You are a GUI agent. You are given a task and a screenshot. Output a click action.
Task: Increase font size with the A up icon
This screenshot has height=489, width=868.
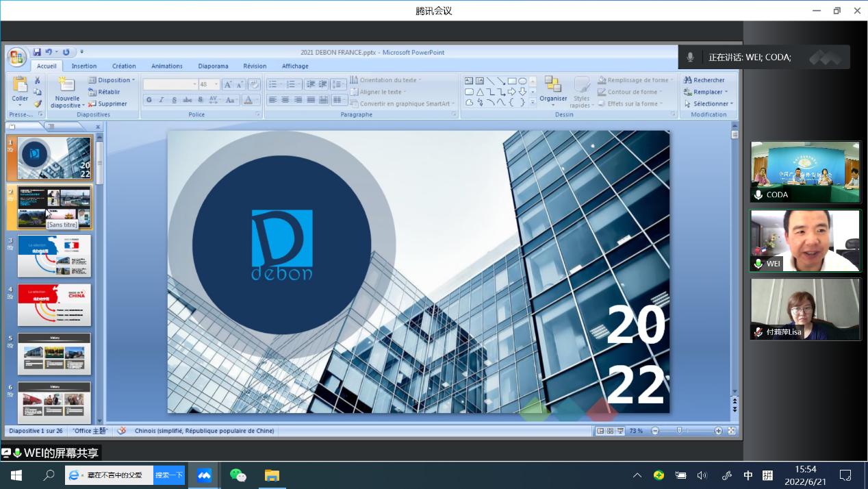point(228,84)
